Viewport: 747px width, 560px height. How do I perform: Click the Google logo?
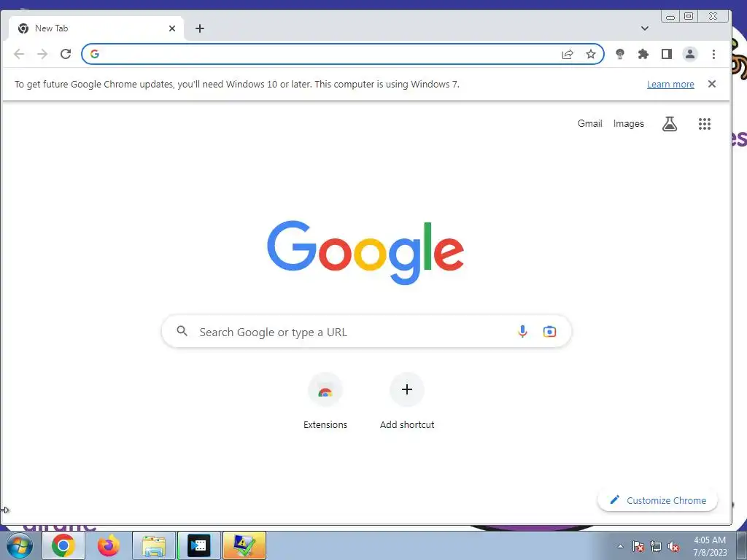pos(365,252)
